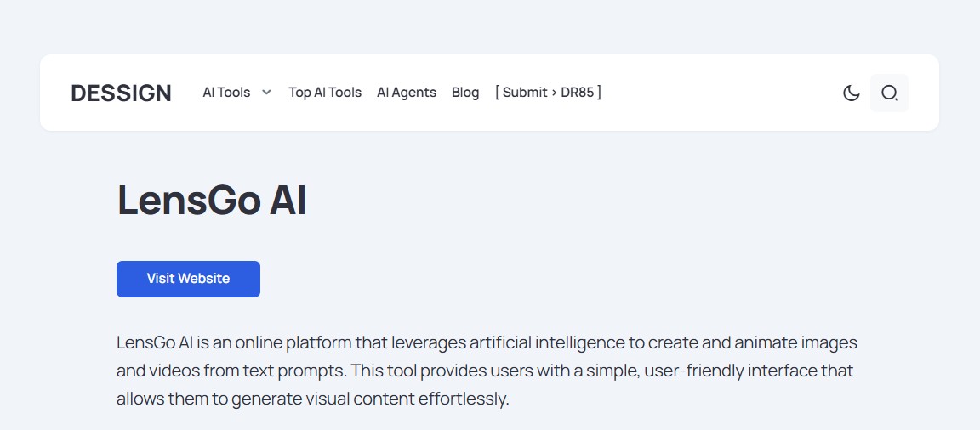Click the DESSIGN site logo
The height and width of the screenshot is (430, 980).
tap(121, 93)
